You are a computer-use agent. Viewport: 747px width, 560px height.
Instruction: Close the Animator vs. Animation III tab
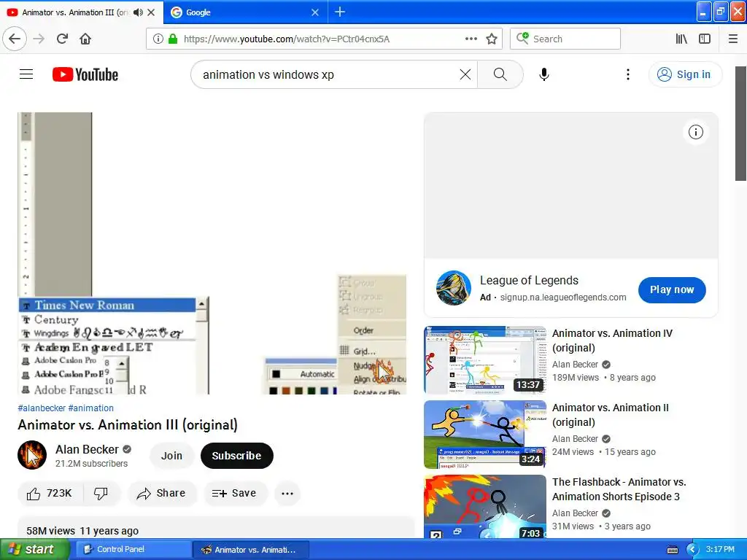[x=151, y=12]
